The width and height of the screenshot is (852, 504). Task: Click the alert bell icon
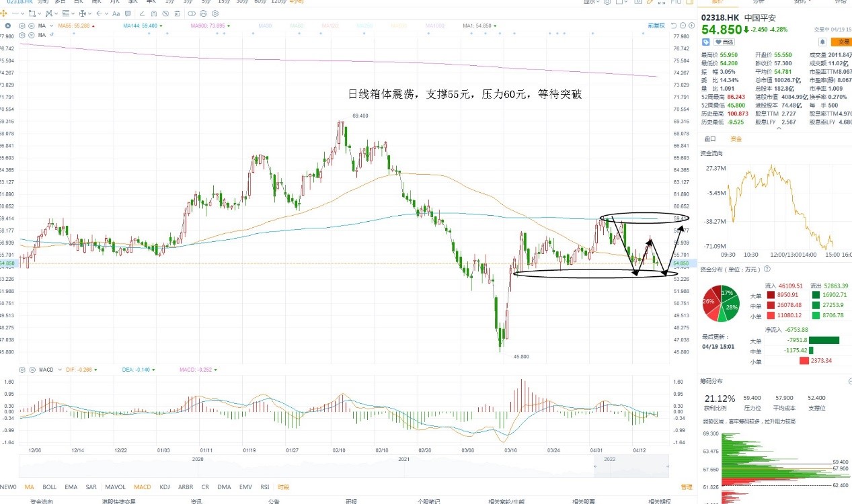(822, 42)
